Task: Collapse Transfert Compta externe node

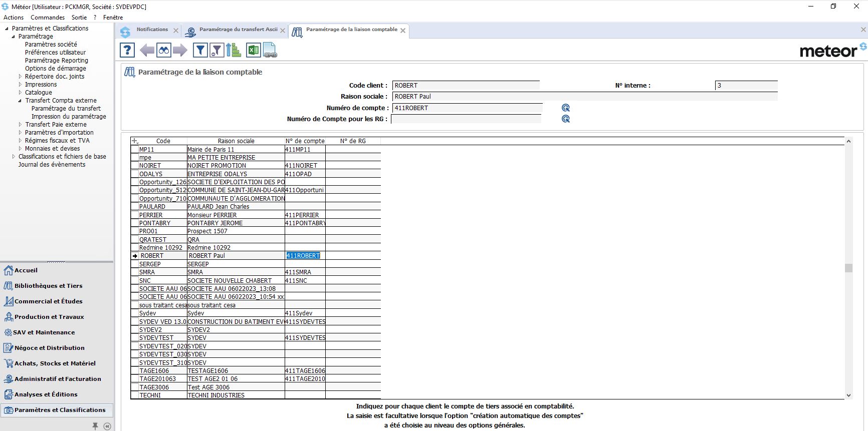Action: [20, 101]
